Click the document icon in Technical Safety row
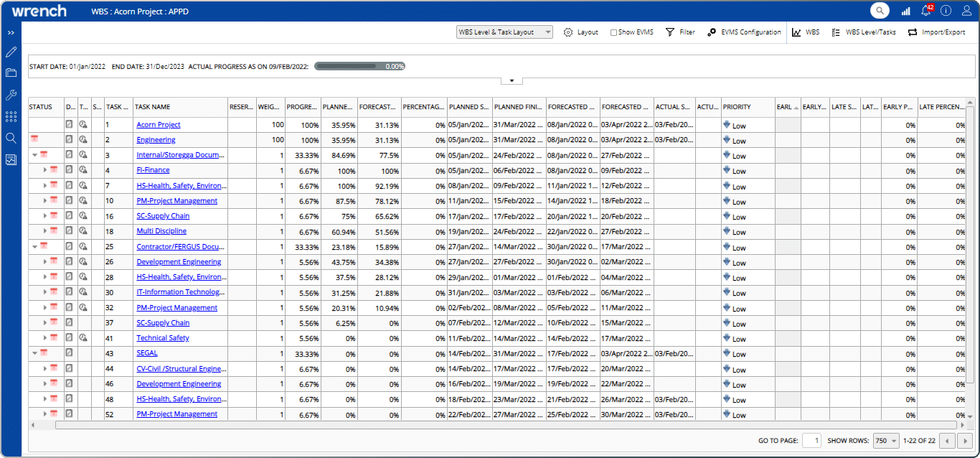The image size is (980, 458). (x=70, y=337)
